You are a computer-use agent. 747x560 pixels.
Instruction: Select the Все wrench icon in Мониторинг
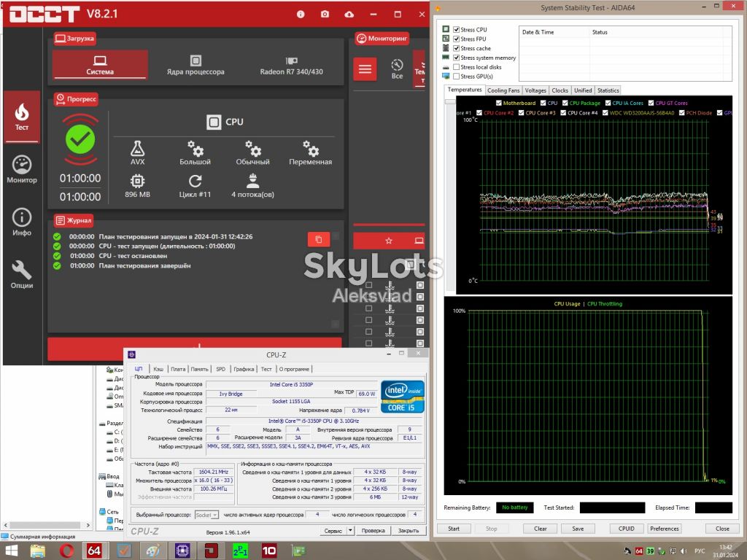[x=397, y=69]
